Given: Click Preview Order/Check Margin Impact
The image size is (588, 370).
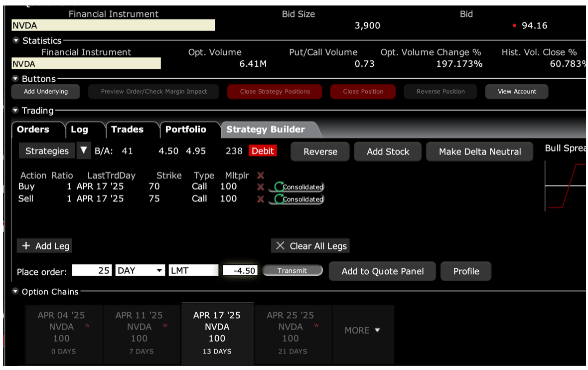Looking at the screenshot, I should (154, 92).
